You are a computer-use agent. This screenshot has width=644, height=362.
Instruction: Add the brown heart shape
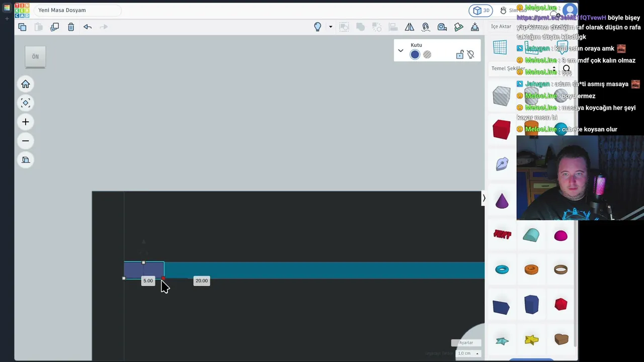[x=561, y=339]
